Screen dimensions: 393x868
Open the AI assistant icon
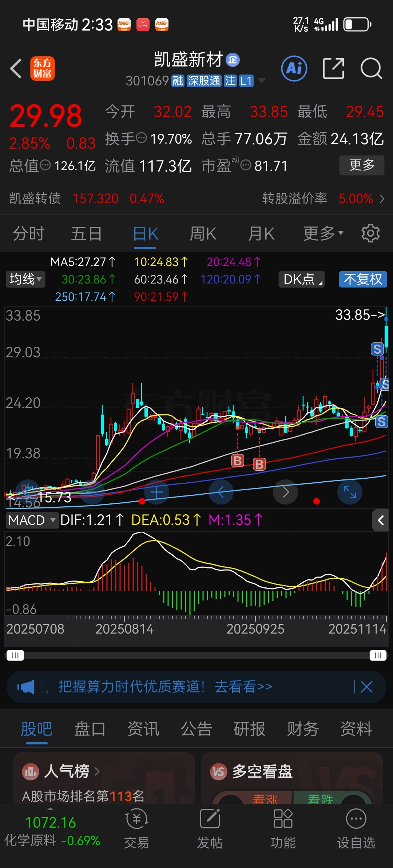click(x=294, y=68)
